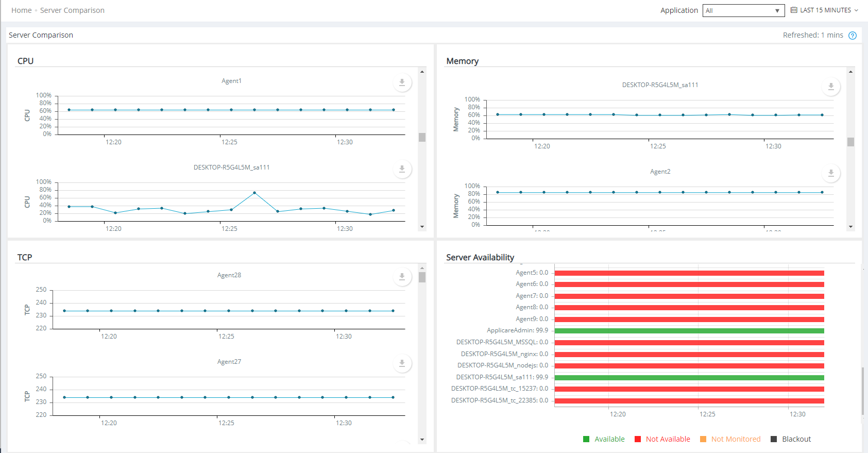Image resolution: width=868 pixels, height=453 pixels.
Task: Expand the Last 15 Minutes time range
Action: point(825,10)
